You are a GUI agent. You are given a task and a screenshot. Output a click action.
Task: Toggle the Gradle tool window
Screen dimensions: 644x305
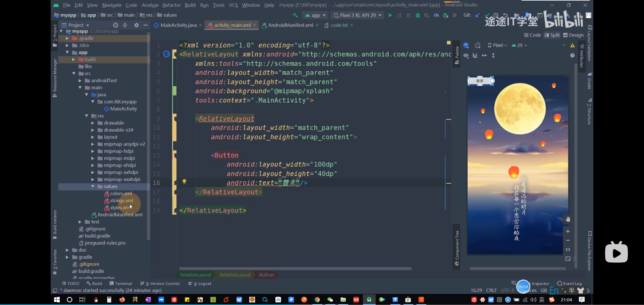[x=590, y=80]
